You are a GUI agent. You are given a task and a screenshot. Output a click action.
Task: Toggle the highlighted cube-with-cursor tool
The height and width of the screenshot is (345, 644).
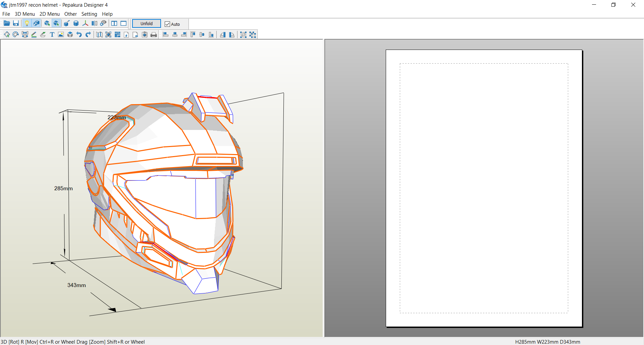[56, 23]
